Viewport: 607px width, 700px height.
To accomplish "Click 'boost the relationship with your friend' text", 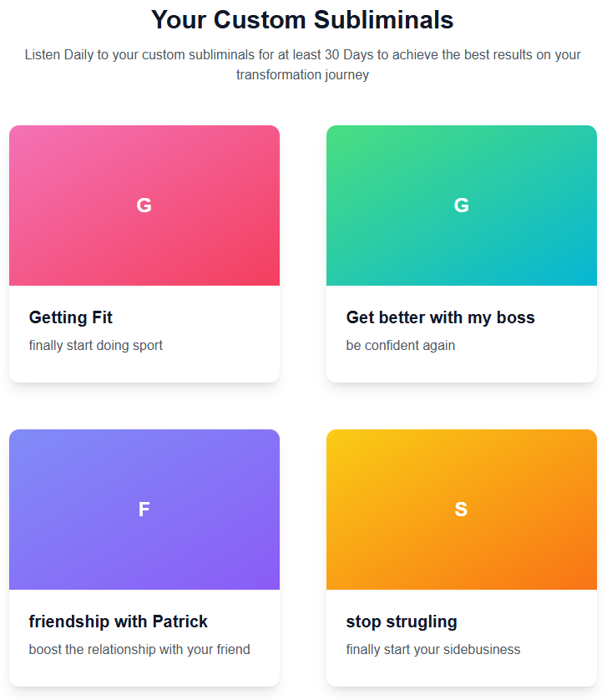I will click(139, 650).
